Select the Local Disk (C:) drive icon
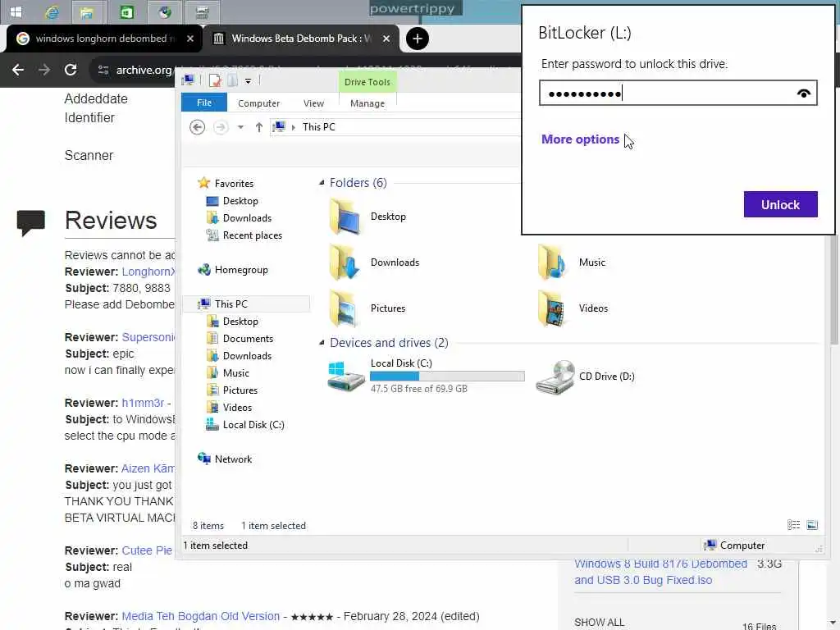Image resolution: width=840 pixels, height=630 pixels. click(345, 376)
